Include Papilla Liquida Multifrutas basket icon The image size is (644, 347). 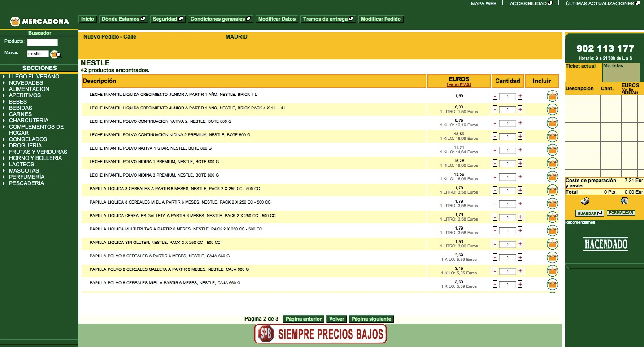tap(553, 230)
